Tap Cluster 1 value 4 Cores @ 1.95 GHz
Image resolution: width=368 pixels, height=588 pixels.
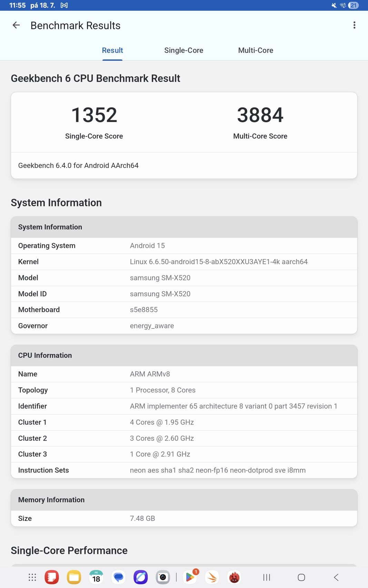[x=162, y=422]
